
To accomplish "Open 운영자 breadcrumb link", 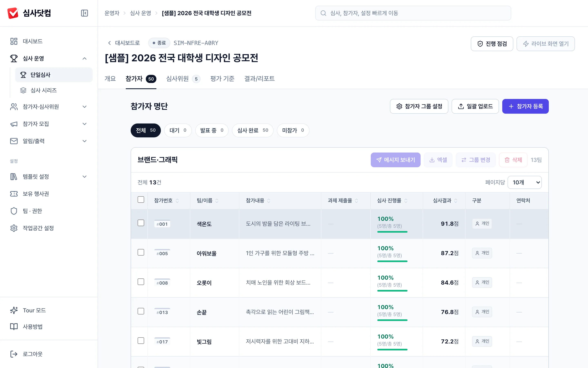I will 112,13.
